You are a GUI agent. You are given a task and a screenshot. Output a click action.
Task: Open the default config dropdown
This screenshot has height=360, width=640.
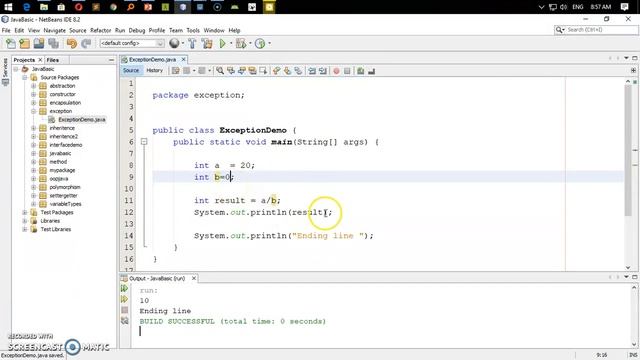point(132,43)
